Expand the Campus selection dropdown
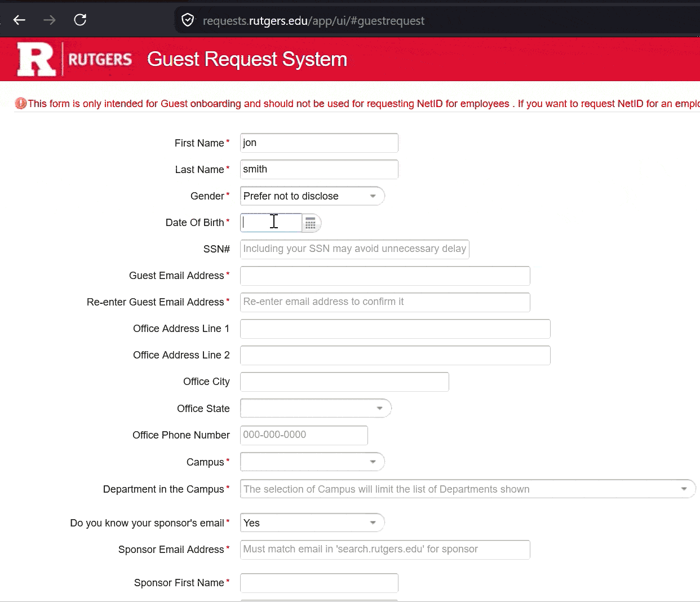Screen dimensions: 700x602 click(x=373, y=461)
